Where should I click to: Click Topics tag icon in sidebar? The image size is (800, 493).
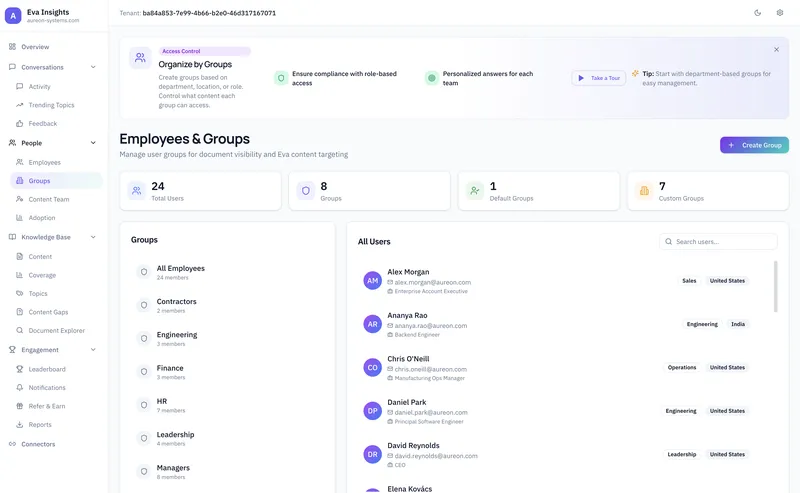point(19,293)
